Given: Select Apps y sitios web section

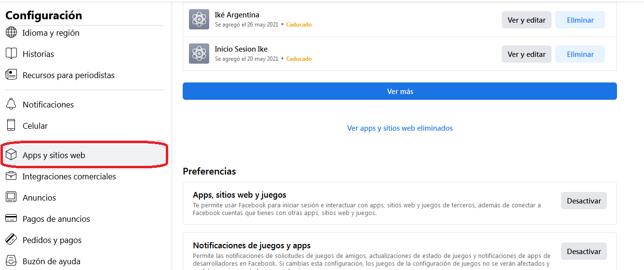Looking at the screenshot, I should [84, 155].
